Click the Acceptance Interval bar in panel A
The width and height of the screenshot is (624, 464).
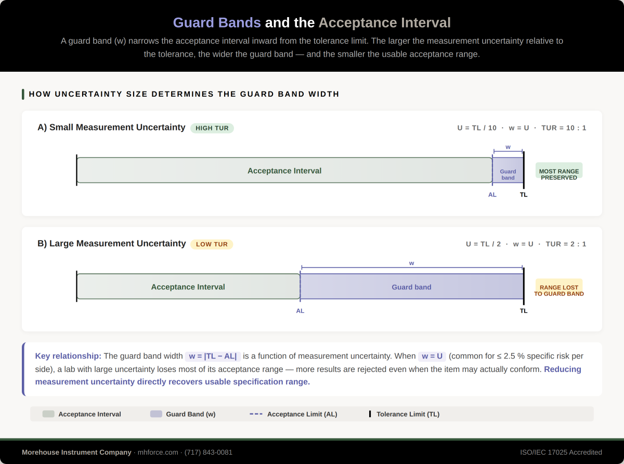pos(284,170)
